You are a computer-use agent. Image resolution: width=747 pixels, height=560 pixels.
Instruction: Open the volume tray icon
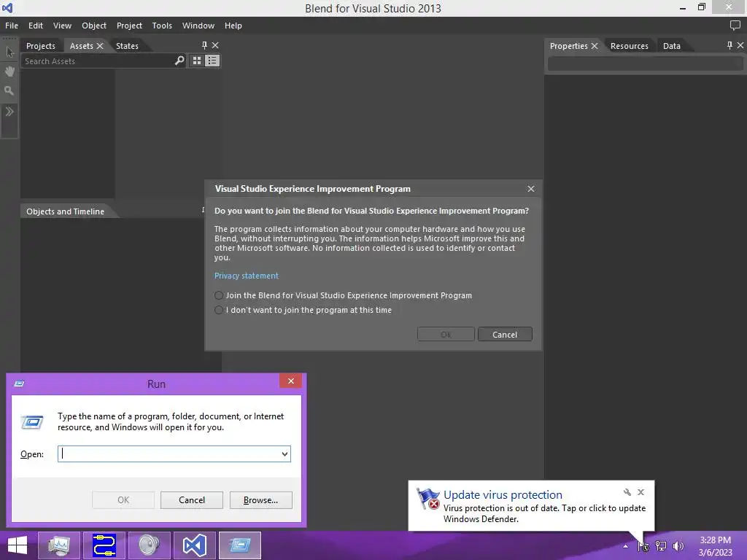point(678,546)
